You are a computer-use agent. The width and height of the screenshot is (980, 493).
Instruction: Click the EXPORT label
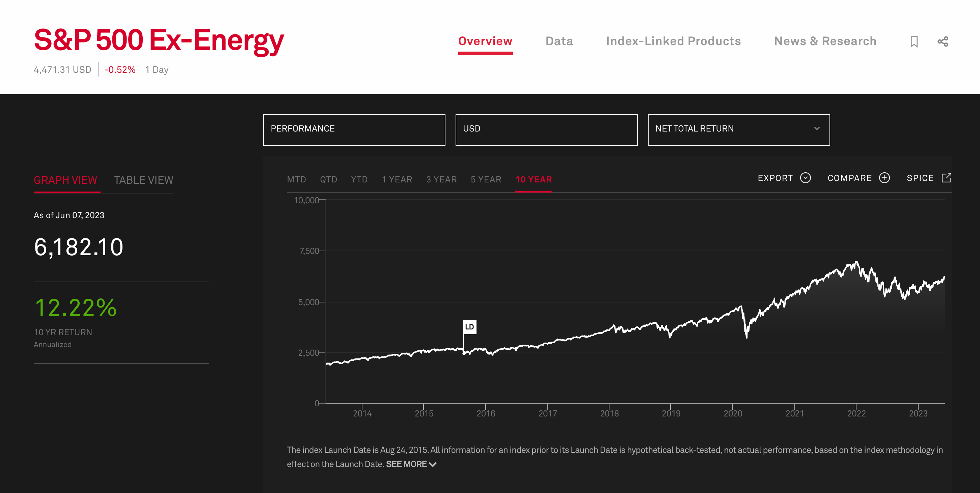tap(775, 178)
